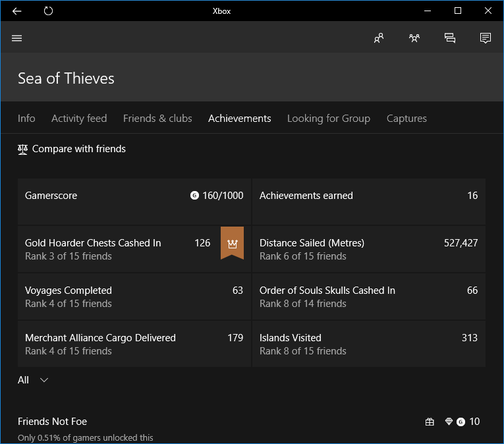Viewport: 504px width, 444px height.
Task: Open the Messages icon in header
Action: click(450, 38)
